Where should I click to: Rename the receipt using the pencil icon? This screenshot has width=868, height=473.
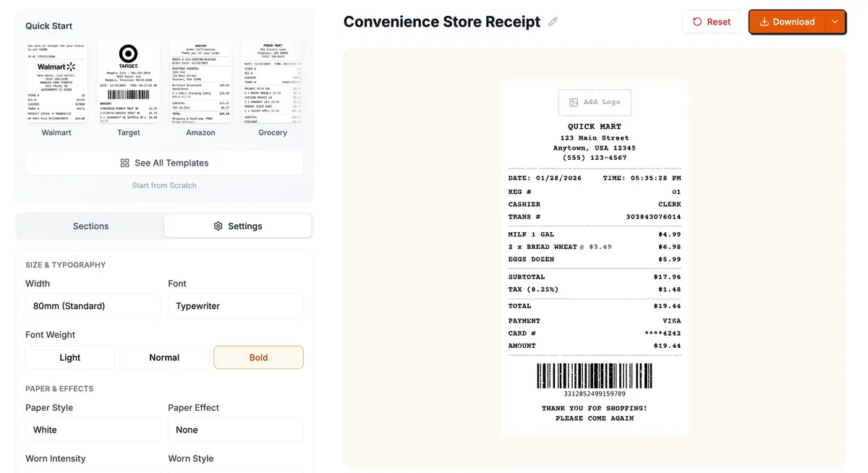coord(553,22)
